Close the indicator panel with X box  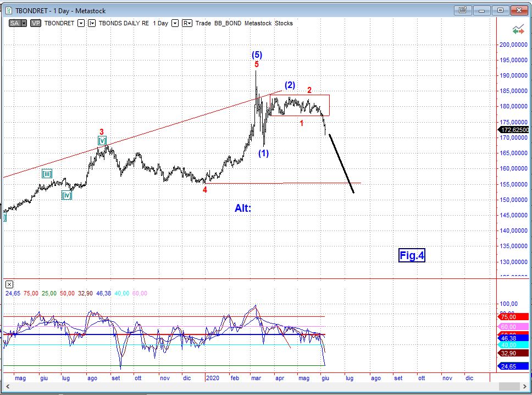[x=9, y=284]
